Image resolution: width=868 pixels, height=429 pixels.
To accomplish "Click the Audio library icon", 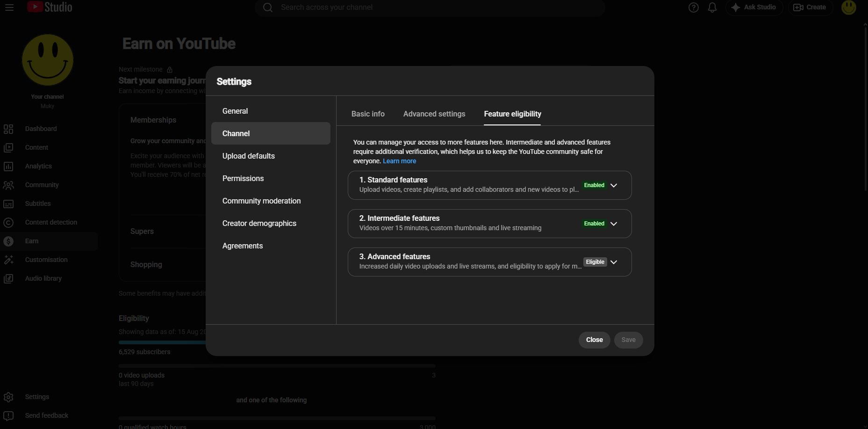I will pyautogui.click(x=8, y=279).
